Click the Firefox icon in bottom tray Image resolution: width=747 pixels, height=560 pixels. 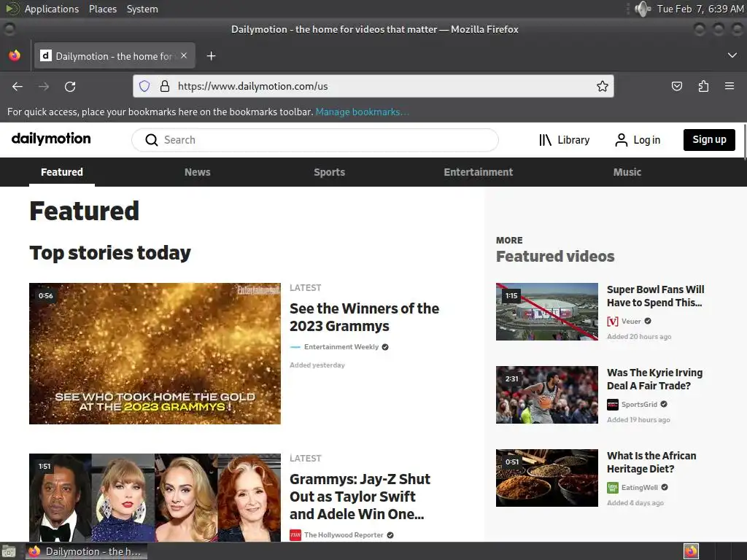pyautogui.click(x=691, y=551)
